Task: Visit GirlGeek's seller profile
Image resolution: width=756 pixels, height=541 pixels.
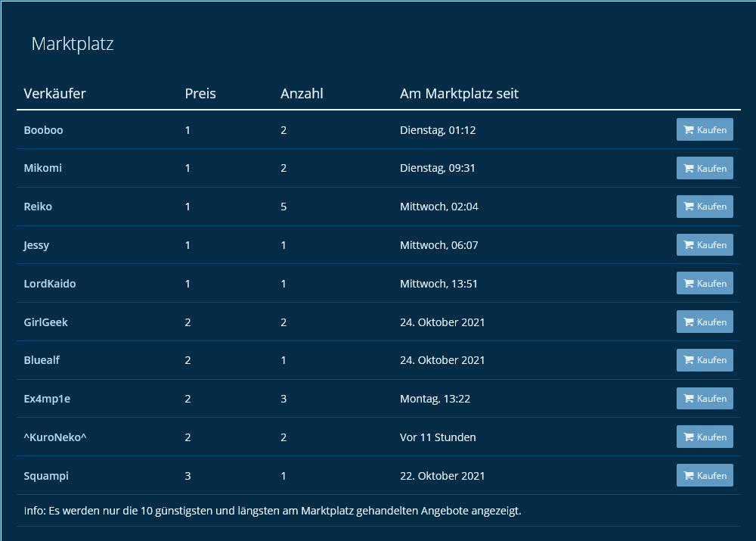Action: point(45,322)
